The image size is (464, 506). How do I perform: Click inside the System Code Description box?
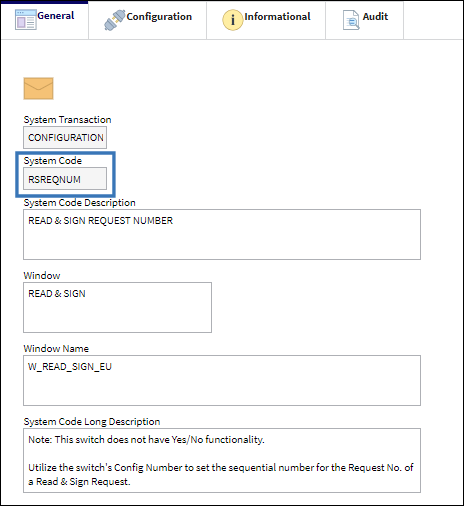222,234
